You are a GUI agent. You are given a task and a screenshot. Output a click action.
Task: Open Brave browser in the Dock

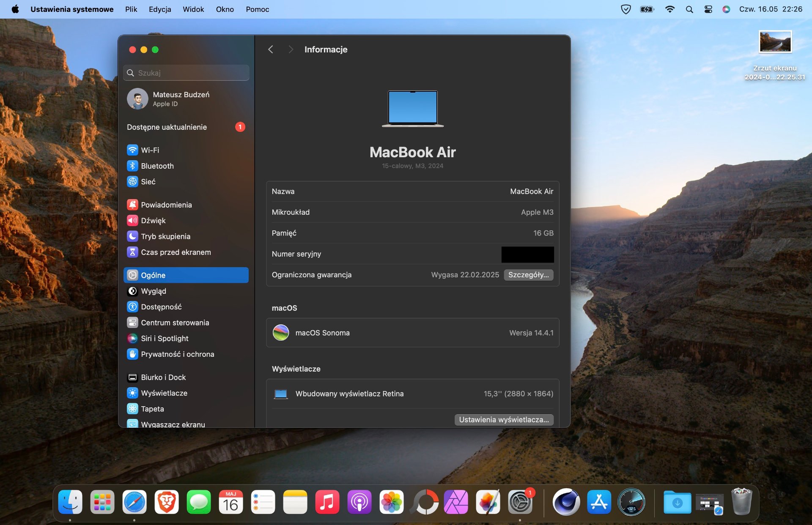167,502
